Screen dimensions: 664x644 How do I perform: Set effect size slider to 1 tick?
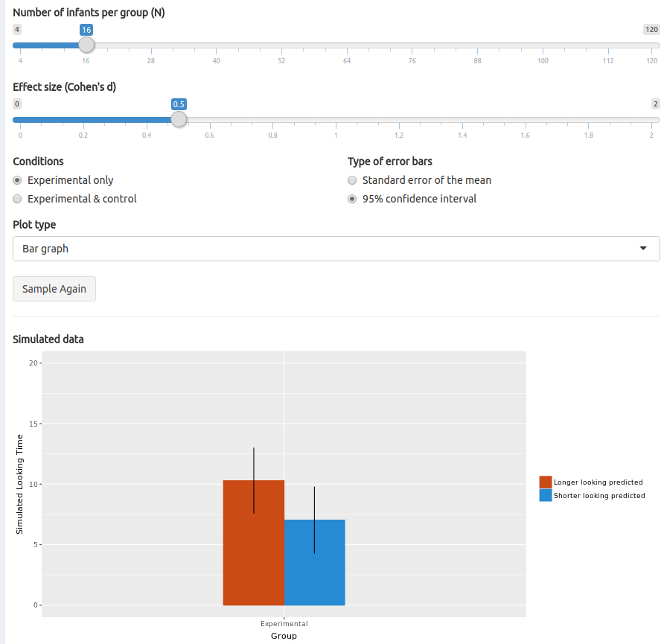pos(336,119)
